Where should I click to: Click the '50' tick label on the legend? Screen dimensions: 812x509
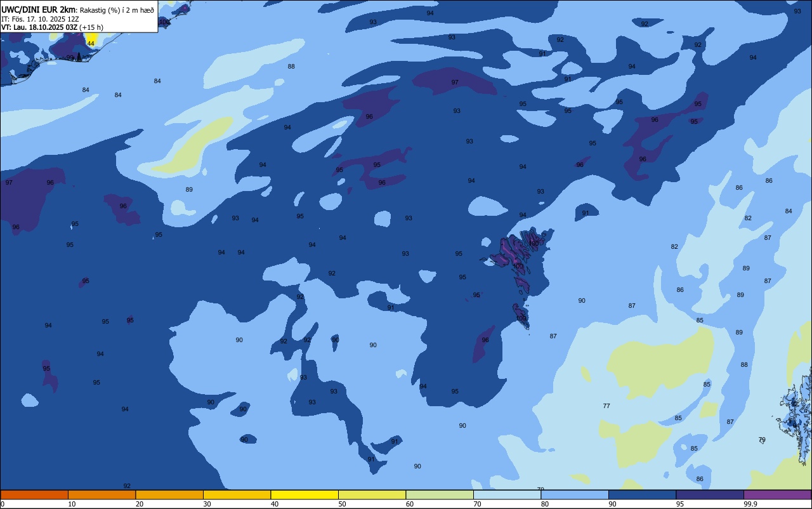(342, 504)
